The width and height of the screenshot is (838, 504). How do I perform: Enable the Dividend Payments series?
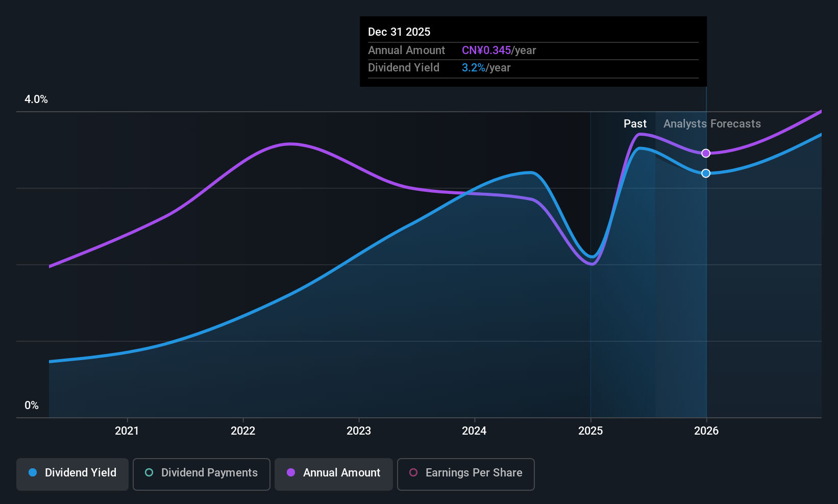(x=201, y=474)
